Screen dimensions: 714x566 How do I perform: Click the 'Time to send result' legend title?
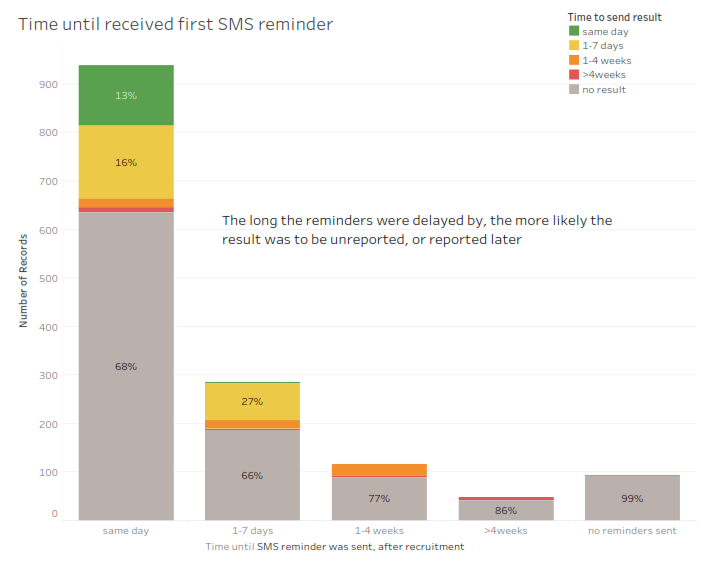click(614, 17)
